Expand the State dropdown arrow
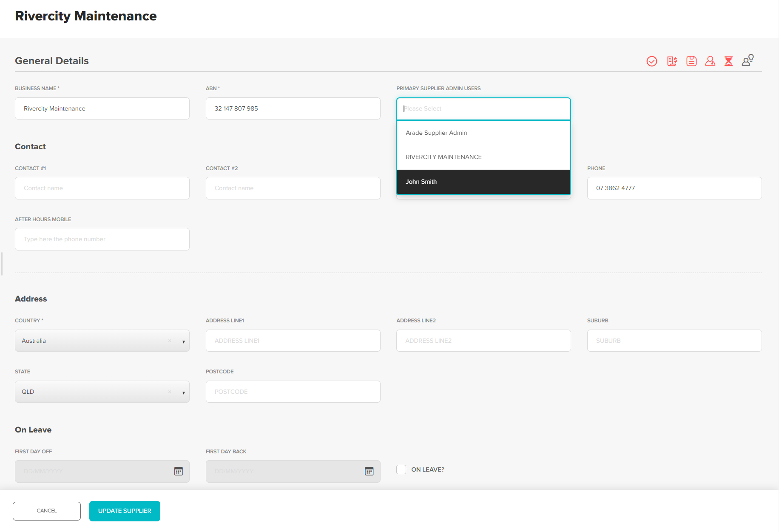779x532 pixels. [x=184, y=393]
